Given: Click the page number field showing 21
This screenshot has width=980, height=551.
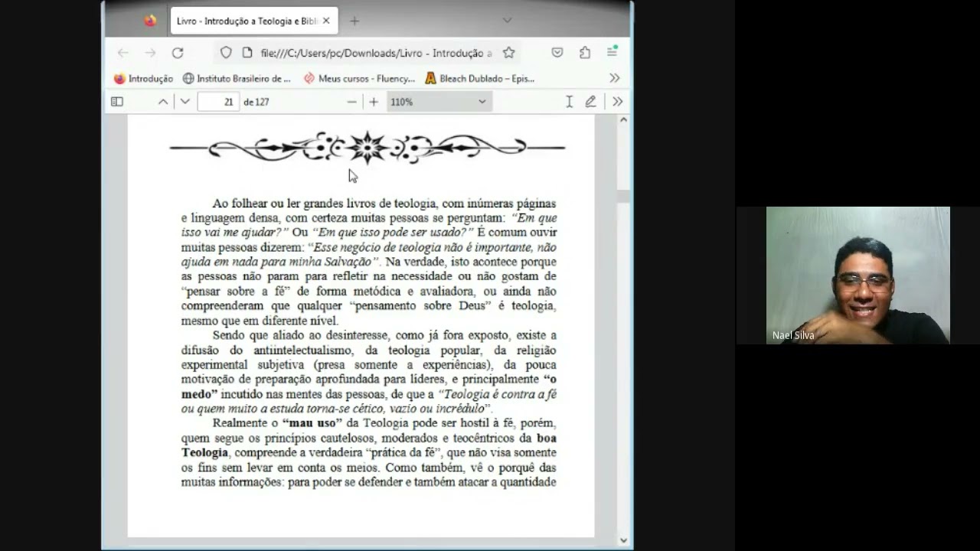Looking at the screenshot, I should click(218, 102).
